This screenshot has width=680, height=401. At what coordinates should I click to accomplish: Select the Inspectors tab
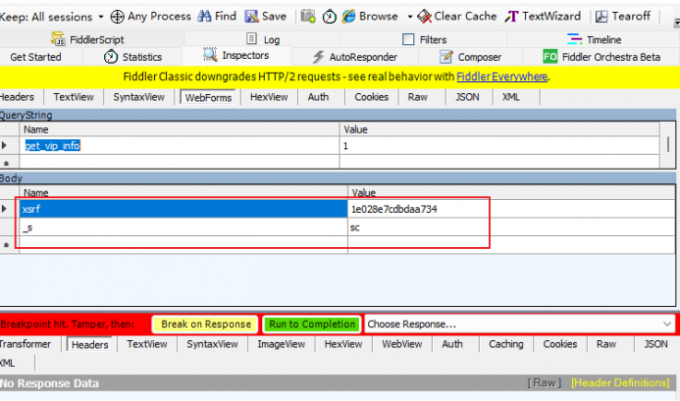[x=236, y=55]
